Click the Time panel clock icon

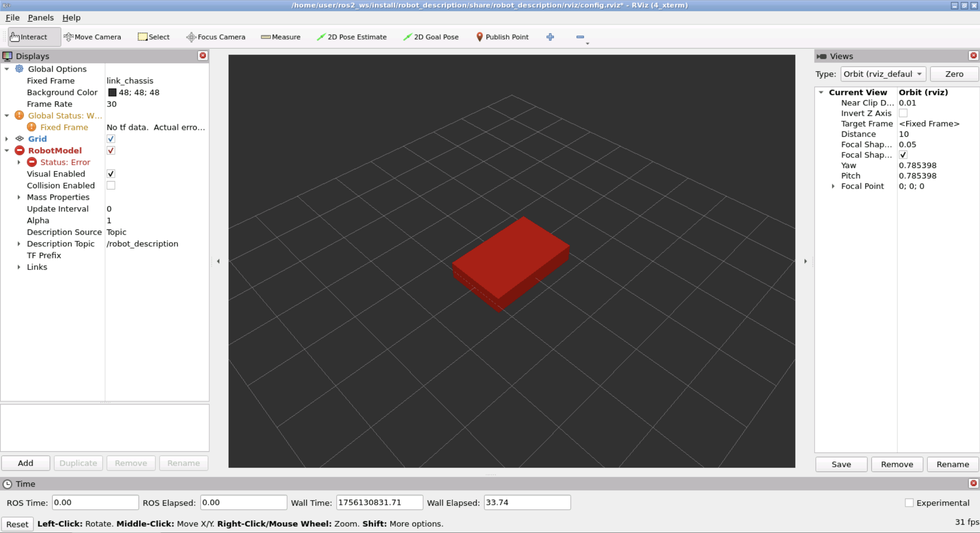click(x=8, y=484)
